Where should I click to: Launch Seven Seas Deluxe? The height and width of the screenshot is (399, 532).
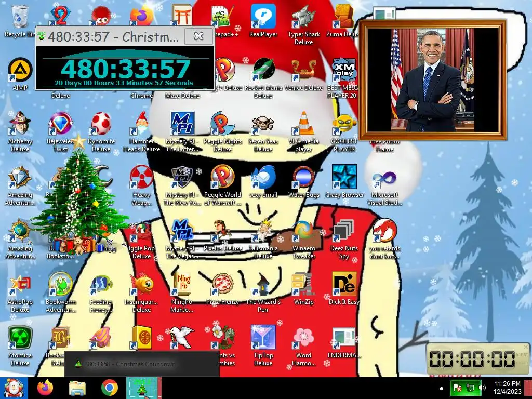263,132
